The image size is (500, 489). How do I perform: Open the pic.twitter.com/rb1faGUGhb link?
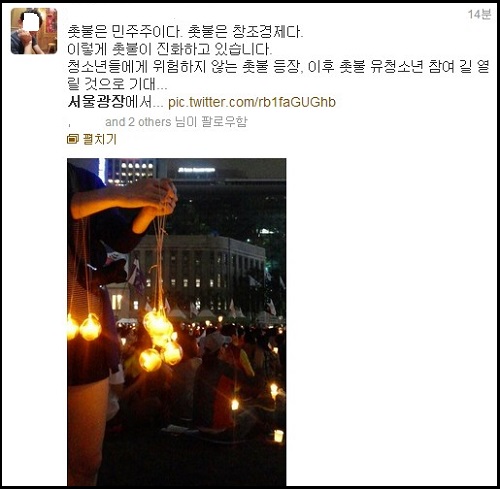(x=252, y=102)
